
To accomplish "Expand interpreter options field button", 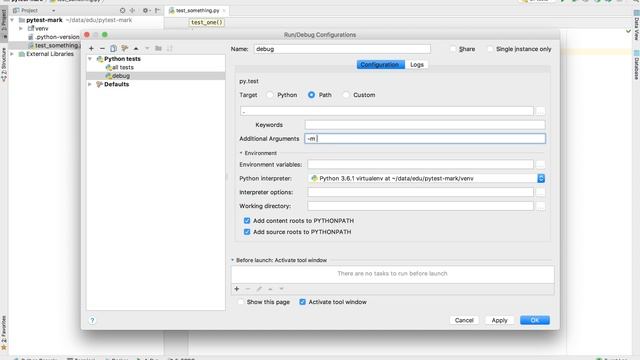I will [x=540, y=192].
